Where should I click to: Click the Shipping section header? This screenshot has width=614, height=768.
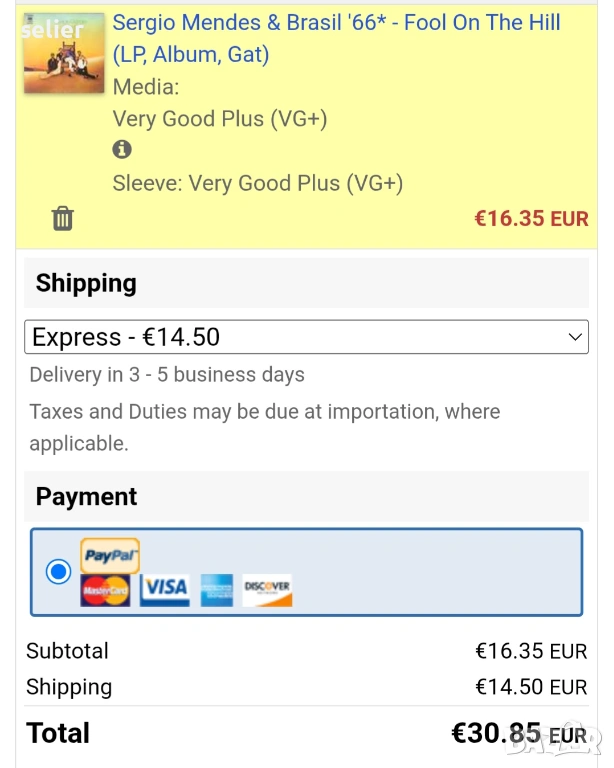[x=86, y=283]
